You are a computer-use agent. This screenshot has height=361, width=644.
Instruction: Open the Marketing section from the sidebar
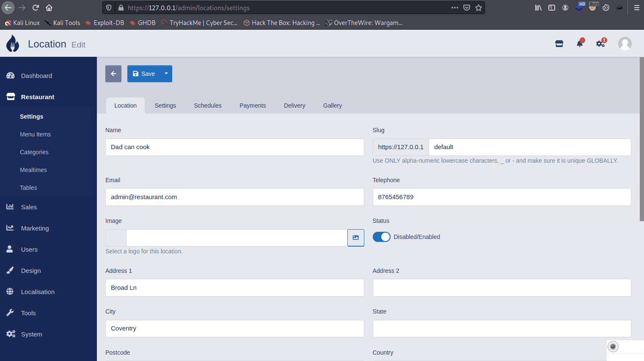pos(34,228)
